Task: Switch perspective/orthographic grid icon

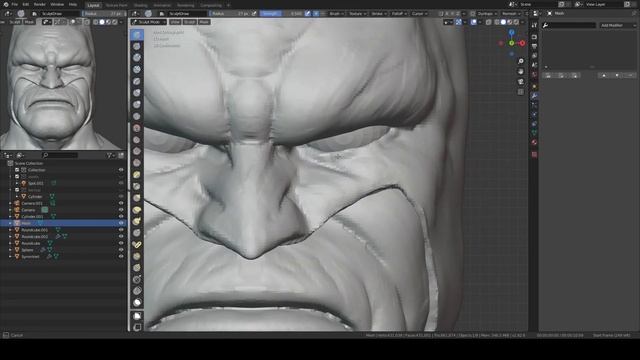Action: [x=521, y=92]
